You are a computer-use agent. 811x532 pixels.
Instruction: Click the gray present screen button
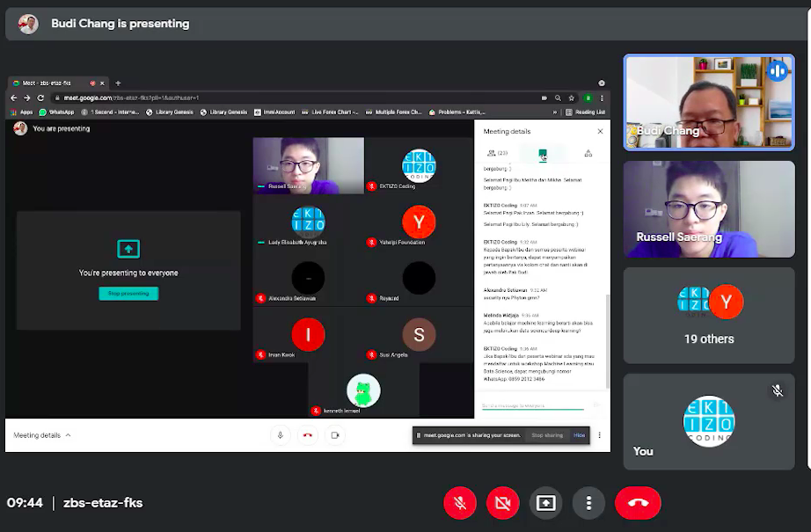pos(545,502)
